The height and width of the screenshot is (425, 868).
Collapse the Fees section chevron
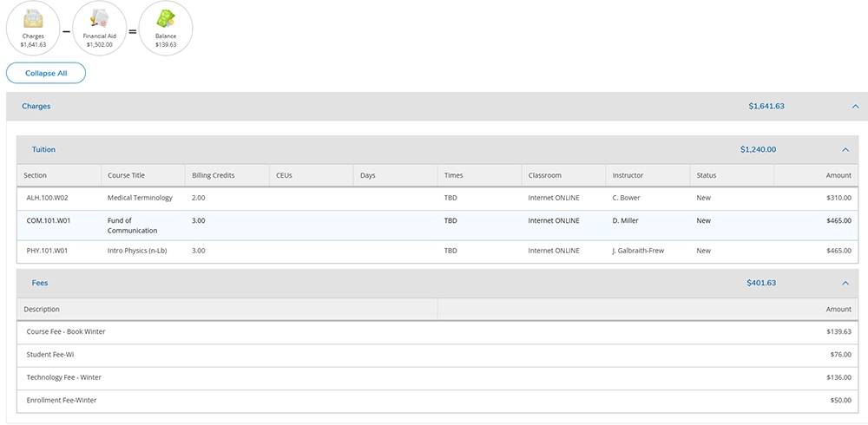(845, 283)
